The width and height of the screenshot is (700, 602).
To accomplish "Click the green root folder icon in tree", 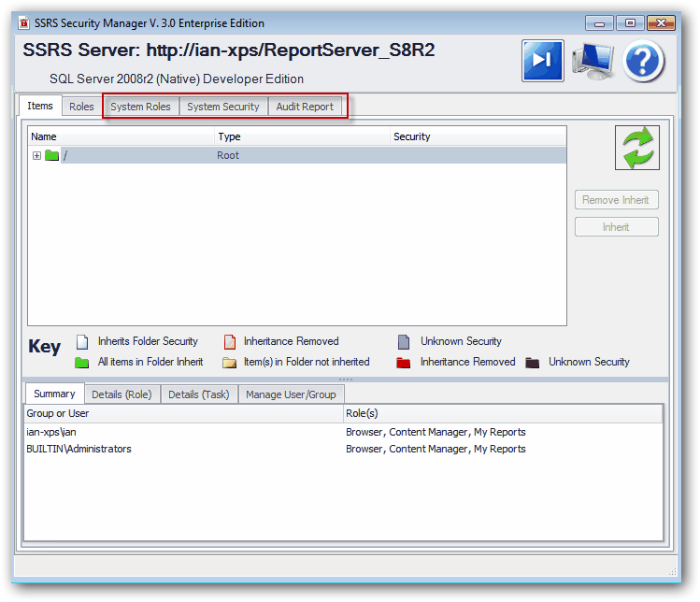I will pyautogui.click(x=51, y=155).
